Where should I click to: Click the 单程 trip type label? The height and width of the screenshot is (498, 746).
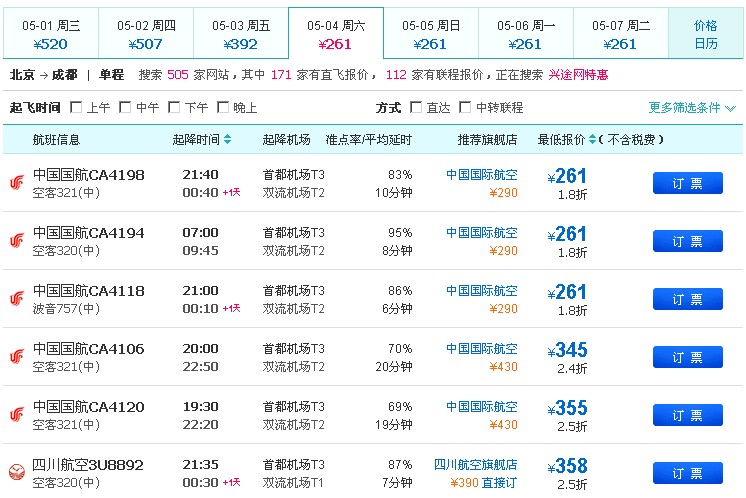[111, 75]
